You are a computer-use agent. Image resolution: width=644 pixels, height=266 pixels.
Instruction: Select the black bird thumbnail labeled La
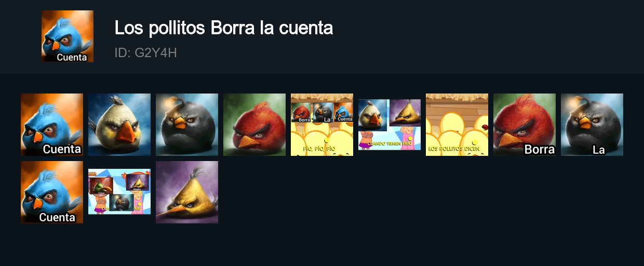[x=592, y=125]
